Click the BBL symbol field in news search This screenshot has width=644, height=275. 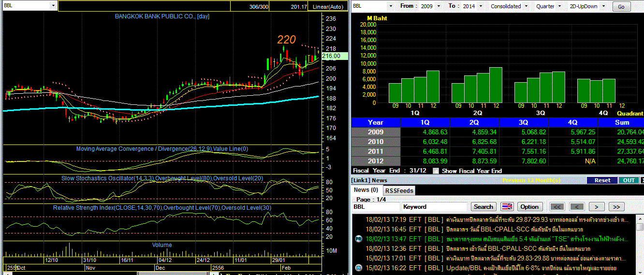[x=376, y=206]
